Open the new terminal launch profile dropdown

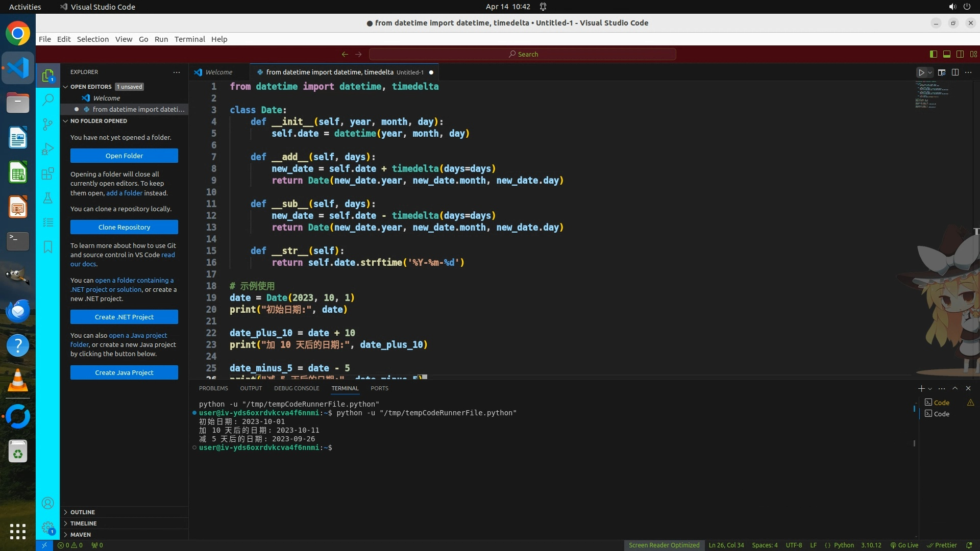(930, 389)
